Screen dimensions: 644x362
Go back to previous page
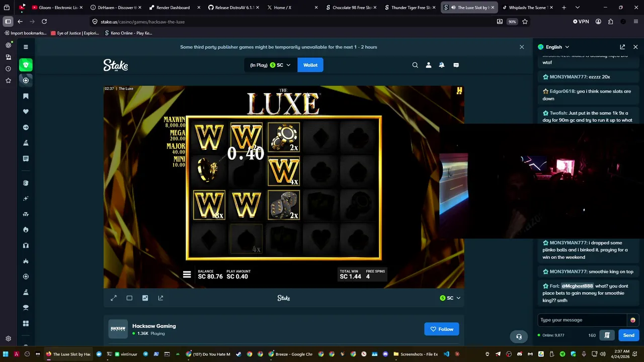20,22
